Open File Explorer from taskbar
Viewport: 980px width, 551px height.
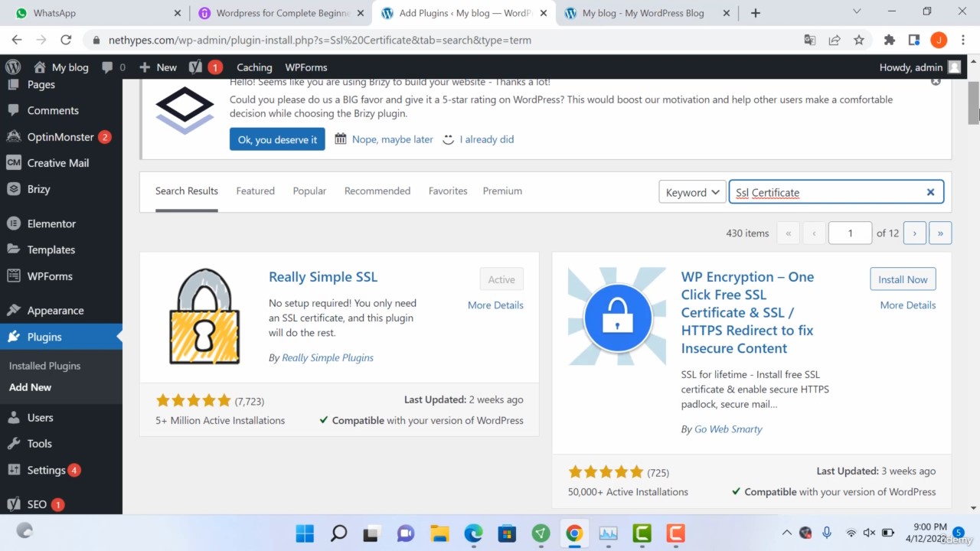tap(439, 533)
